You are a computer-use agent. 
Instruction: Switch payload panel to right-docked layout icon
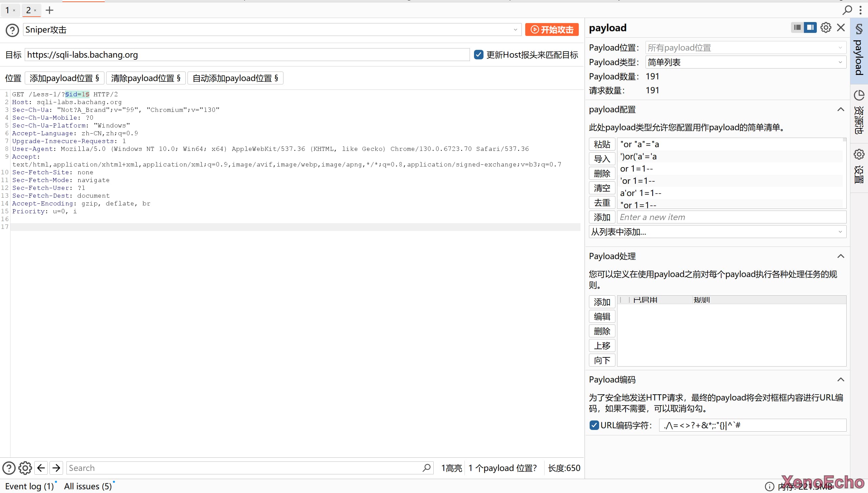pos(810,27)
